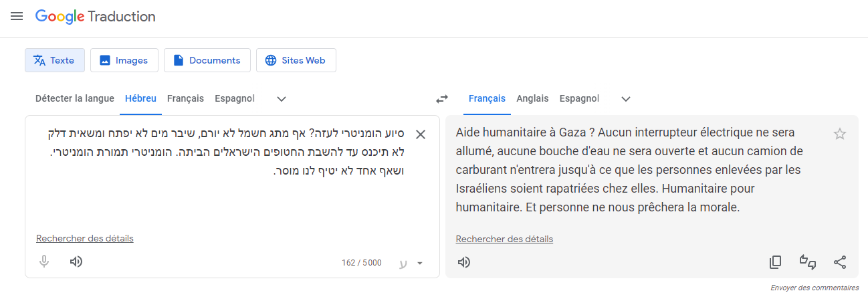Copy the French translation
The width and height of the screenshot is (868, 303).
coord(776,262)
